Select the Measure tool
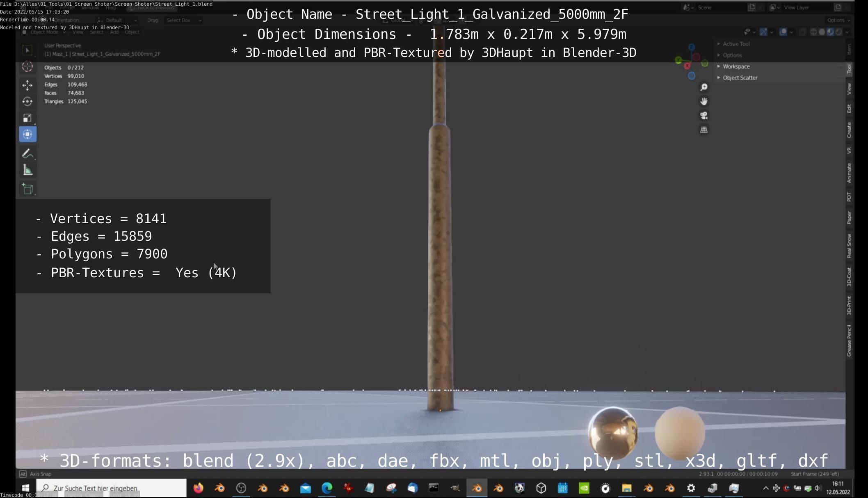 click(x=27, y=170)
